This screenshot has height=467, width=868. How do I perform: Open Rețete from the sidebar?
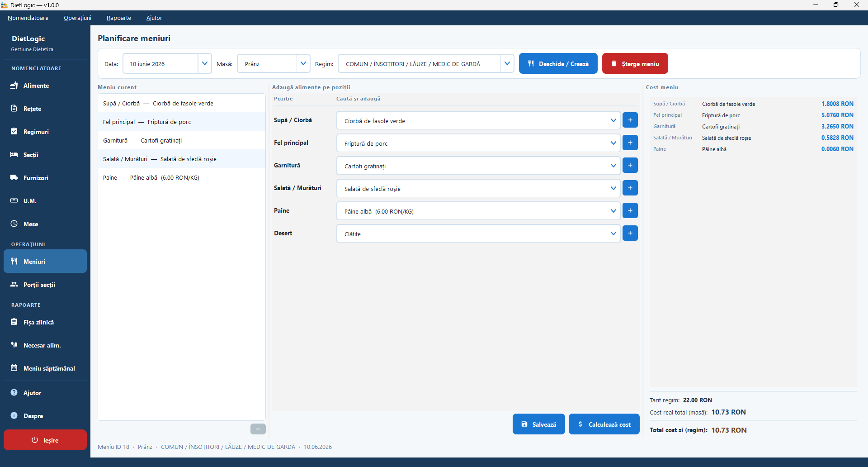(45, 109)
